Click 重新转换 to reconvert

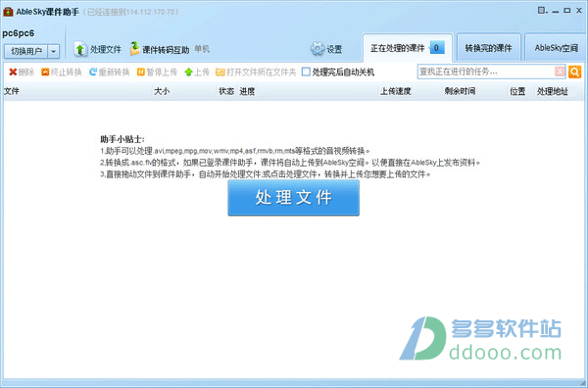pos(109,72)
